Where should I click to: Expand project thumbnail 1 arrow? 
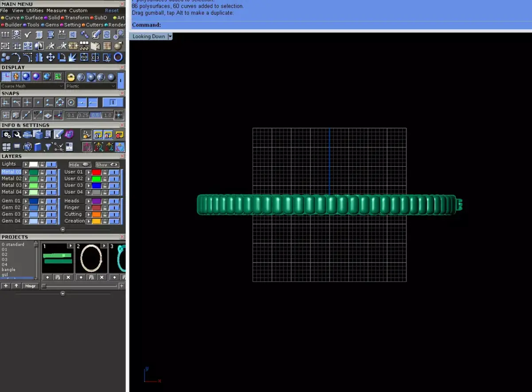[70, 246]
